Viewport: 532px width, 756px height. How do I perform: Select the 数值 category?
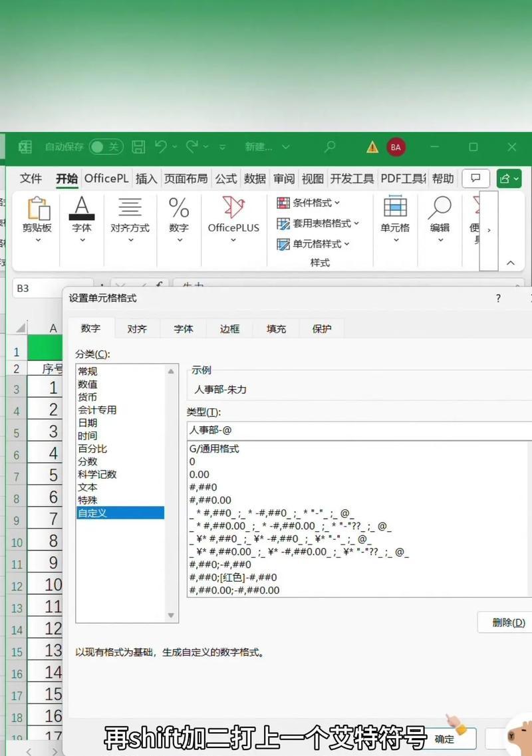pos(120,384)
